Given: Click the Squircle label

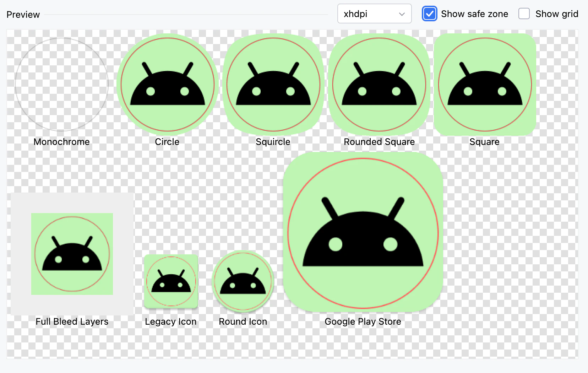Looking at the screenshot, I should point(273,142).
